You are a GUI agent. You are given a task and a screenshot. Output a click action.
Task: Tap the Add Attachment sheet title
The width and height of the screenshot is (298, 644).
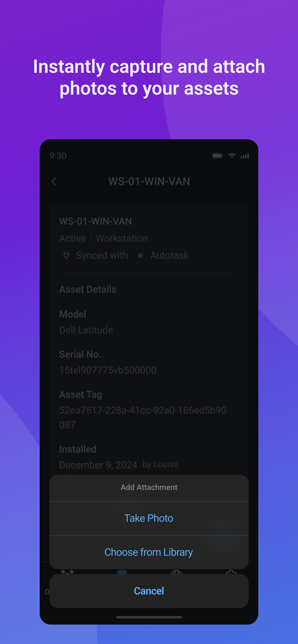coord(149,487)
